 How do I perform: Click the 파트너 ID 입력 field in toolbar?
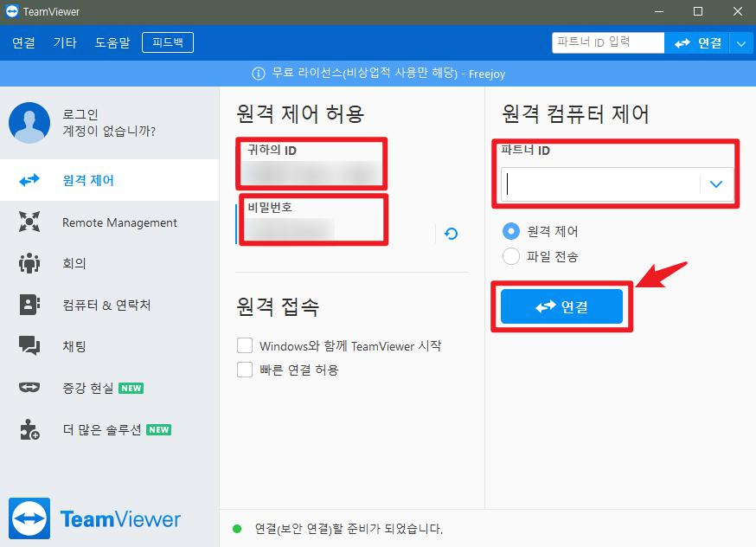(608, 42)
